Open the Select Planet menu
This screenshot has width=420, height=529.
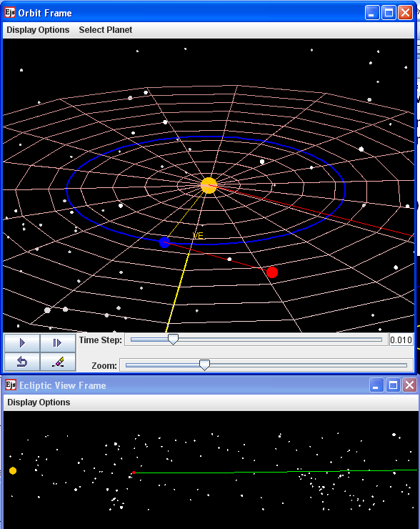click(106, 30)
